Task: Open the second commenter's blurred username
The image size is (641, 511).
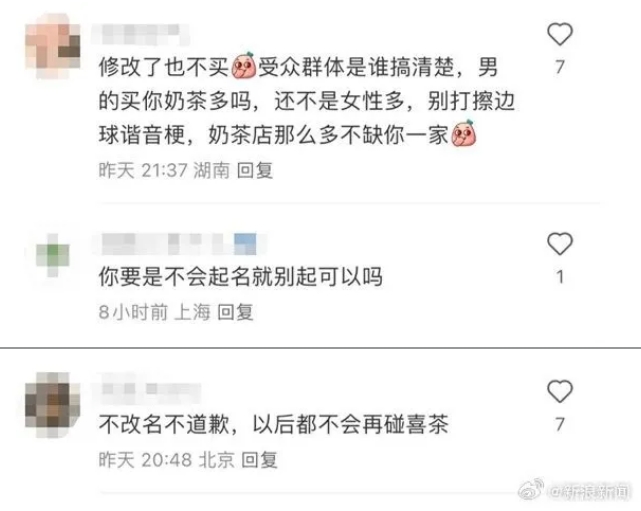Action: coord(168,244)
